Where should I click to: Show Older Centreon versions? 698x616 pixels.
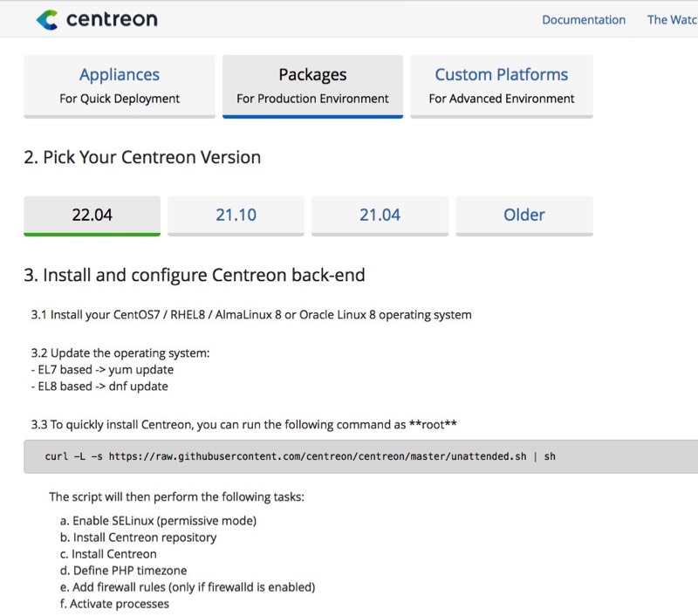coord(524,215)
